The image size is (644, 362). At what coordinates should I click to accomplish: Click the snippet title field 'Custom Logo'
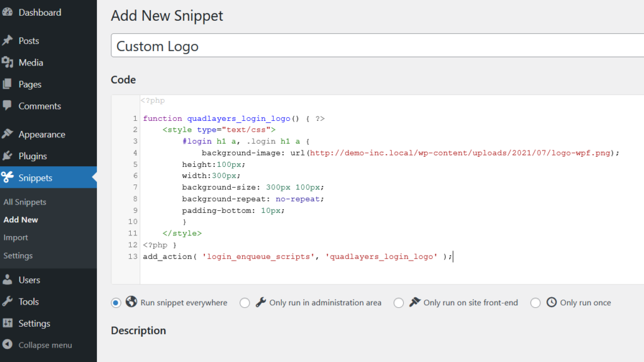pos(377,46)
